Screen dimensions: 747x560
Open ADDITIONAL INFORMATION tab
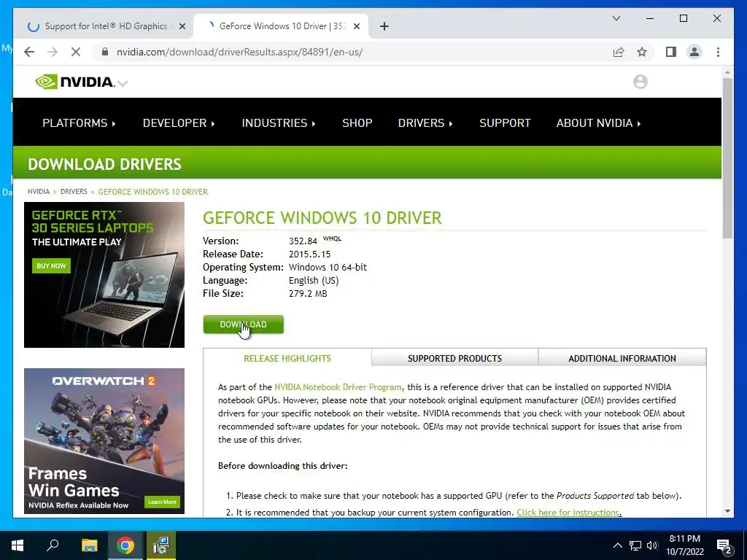point(622,358)
